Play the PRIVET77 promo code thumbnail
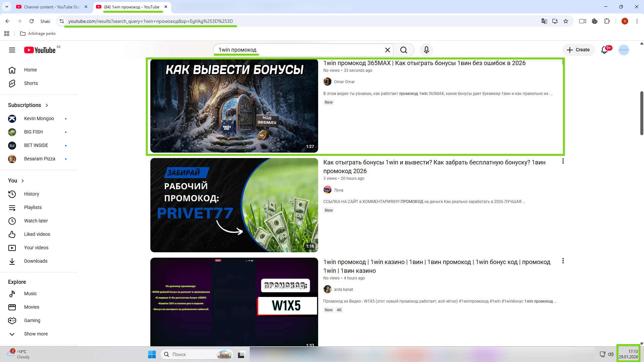 234,205
